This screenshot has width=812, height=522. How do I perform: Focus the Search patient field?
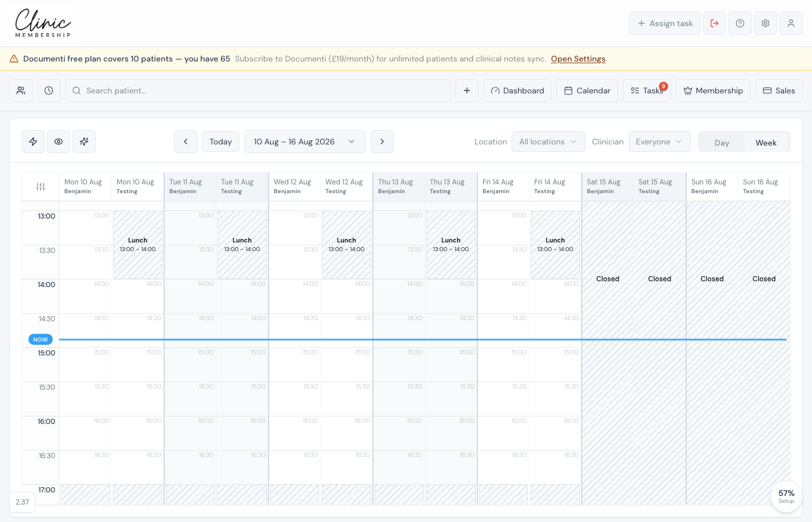[x=258, y=90]
